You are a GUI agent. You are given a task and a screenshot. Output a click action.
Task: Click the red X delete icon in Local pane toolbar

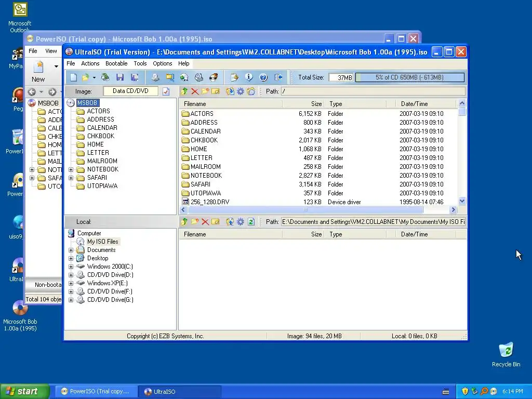coord(205,222)
